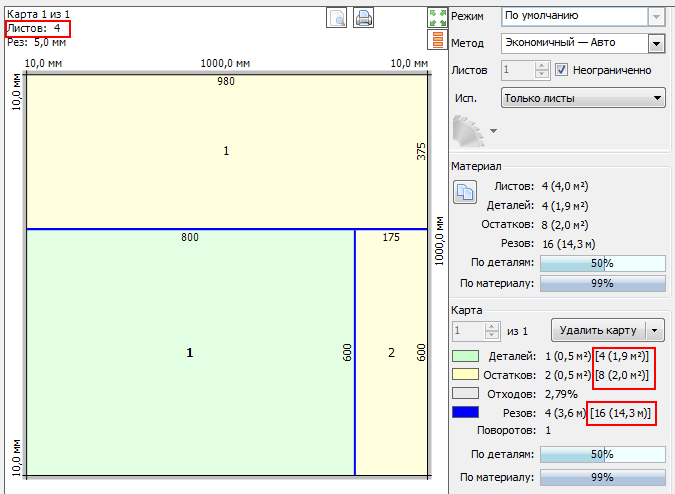Click the Резов 16 (14,3 м) in Материал
Screen dimensions: 675x494
click(569, 244)
